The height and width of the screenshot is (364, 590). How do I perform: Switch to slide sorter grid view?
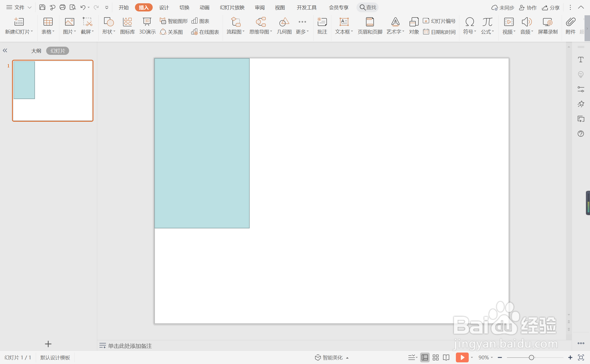point(436,357)
